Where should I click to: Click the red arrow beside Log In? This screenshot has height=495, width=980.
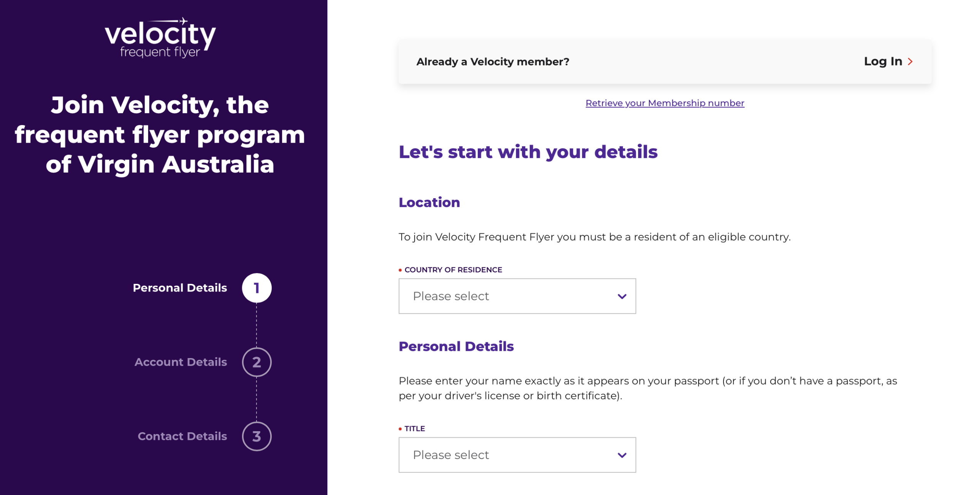tap(910, 62)
